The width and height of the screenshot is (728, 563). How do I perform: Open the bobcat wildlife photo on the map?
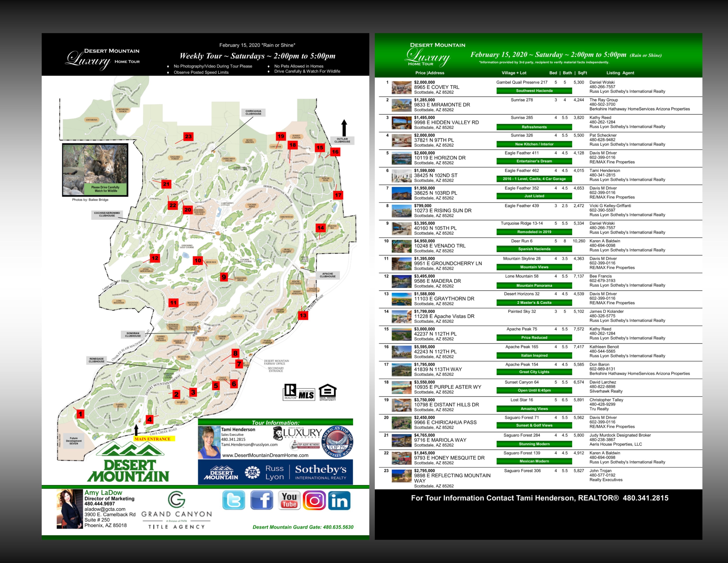95,170
